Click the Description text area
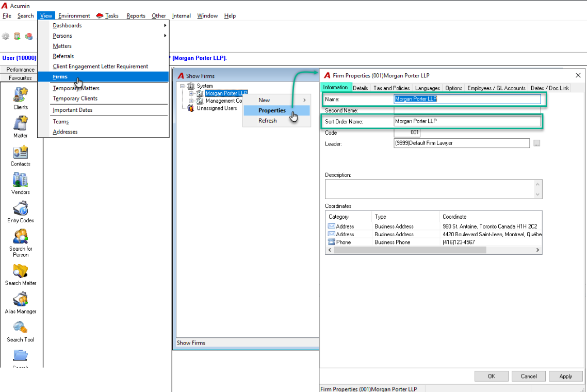This screenshot has height=392, width=587. (x=433, y=189)
